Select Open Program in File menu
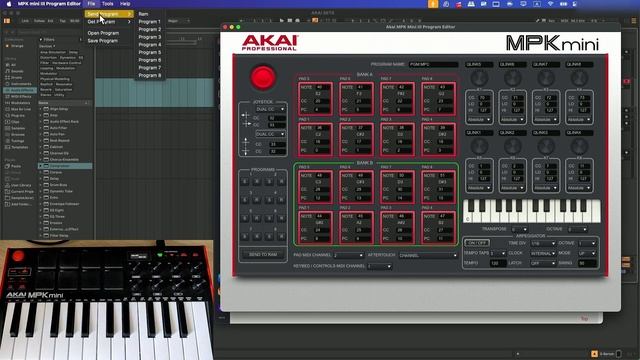Viewport: 640px width, 360px height. pos(103,33)
